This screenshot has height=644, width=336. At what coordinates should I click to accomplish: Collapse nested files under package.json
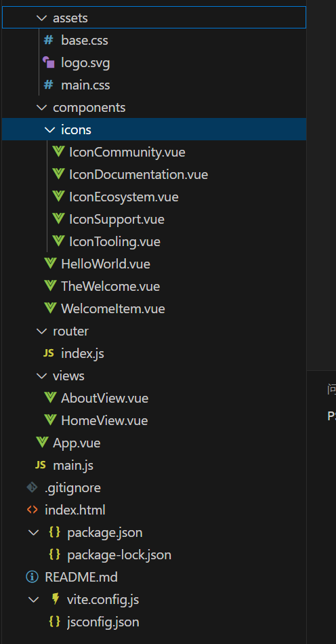(x=33, y=532)
